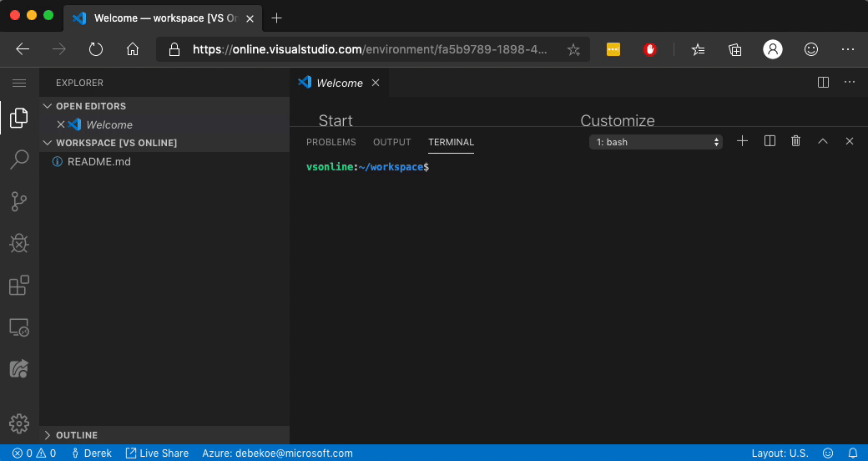868x461 pixels.
Task: Open the hamburger application menu
Action: click(19, 84)
